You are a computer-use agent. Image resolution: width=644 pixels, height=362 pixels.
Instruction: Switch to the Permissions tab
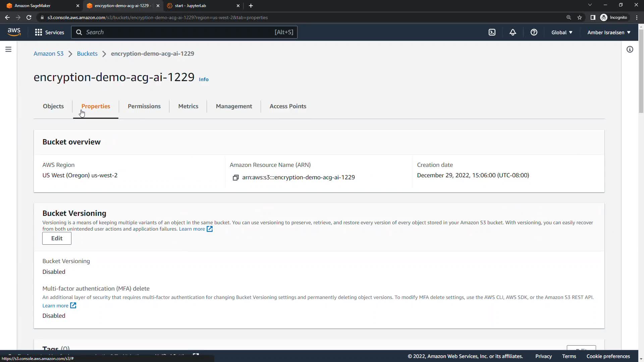click(144, 106)
